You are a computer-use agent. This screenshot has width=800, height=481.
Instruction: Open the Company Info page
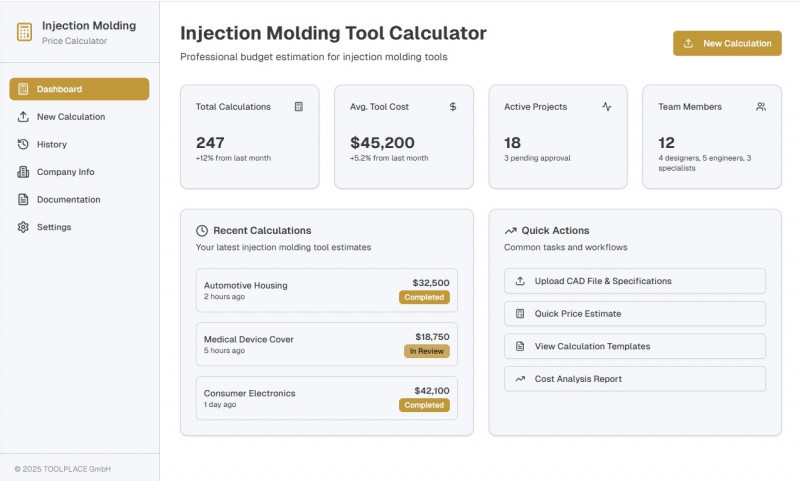[65, 172]
